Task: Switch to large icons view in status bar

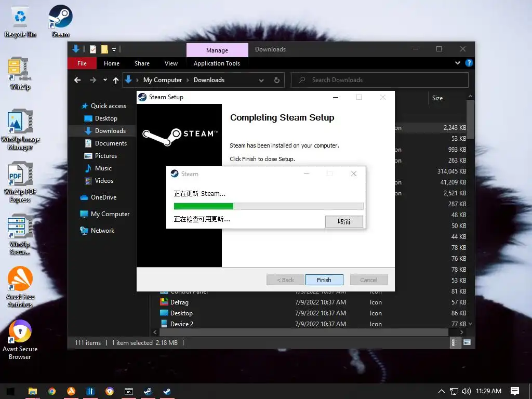Action: [x=467, y=342]
